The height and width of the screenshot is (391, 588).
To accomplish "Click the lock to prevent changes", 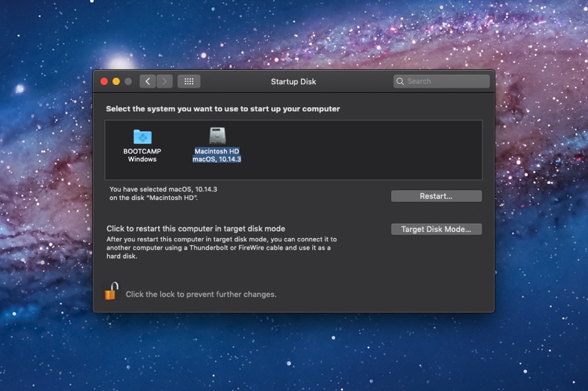I will (111, 291).
